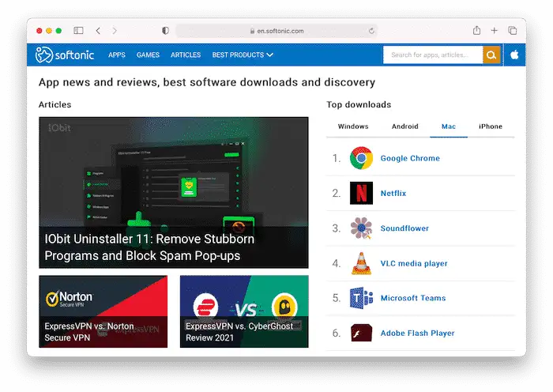Open a new tab with plus icon
Image resolution: width=553 pixels, height=392 pixels.
click(x=494, y=31)
